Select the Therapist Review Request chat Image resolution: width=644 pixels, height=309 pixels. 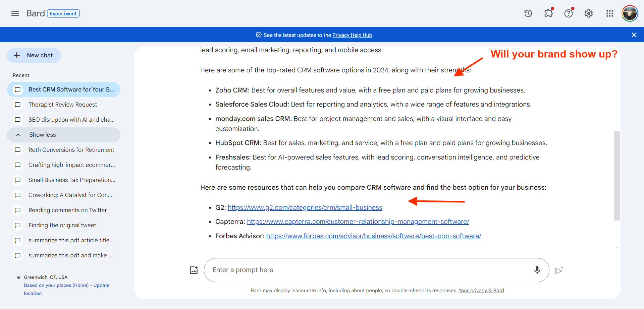tap(63, 105)
